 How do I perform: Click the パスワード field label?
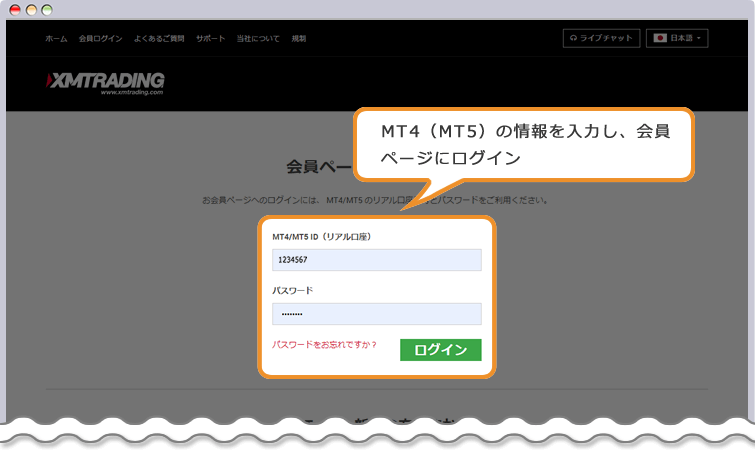[293, 291]
